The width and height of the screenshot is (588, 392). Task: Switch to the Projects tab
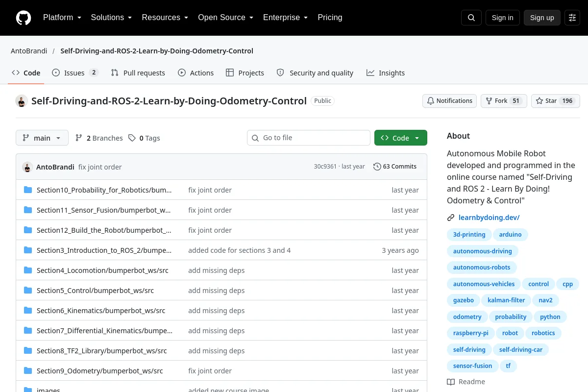tap(245, 73)
